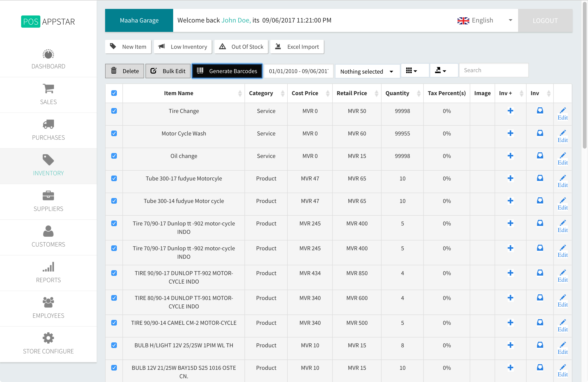Image resolution: width=588 pixels, height=382 pixels.
Task: Click the Low Inventory button
Action: tap(183, 47)
